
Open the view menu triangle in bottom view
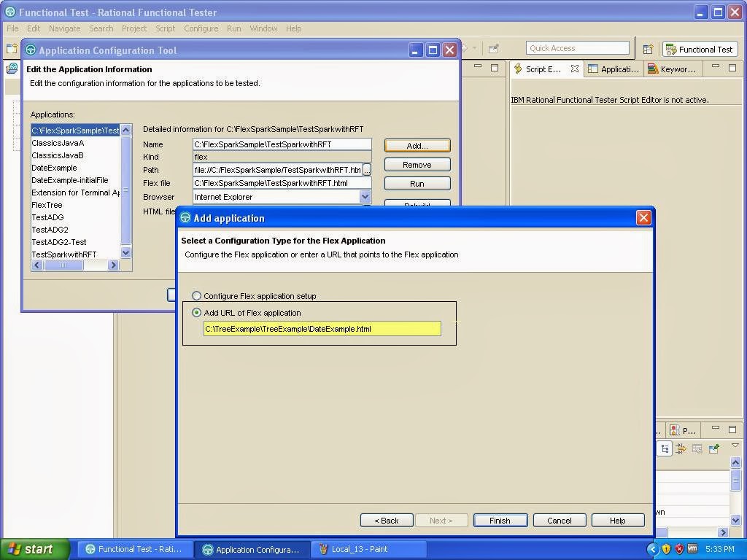click(735, 446)
